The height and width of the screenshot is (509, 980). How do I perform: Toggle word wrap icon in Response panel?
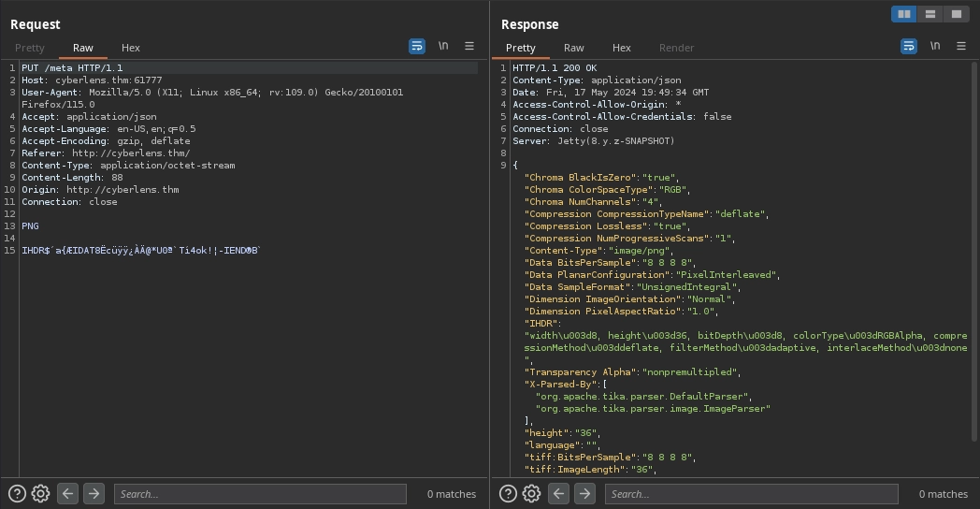point(908,46)
